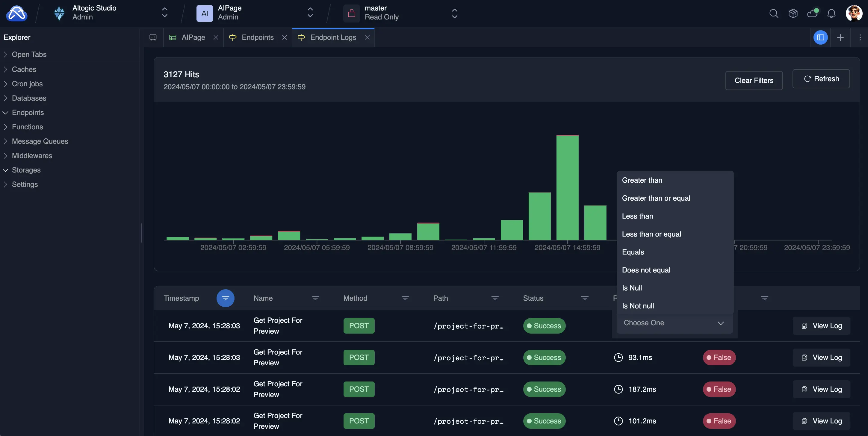868x436 pixels.
Task: Add a new tab with plus icon
Action: 840,37
